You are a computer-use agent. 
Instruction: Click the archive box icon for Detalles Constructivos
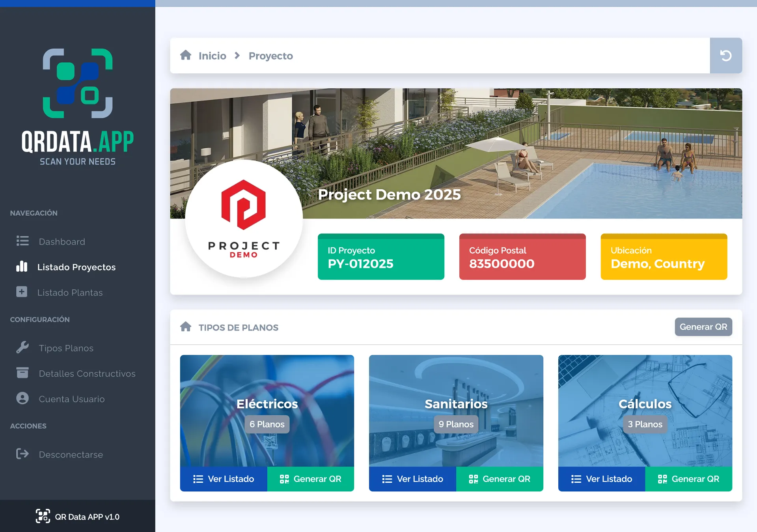click(22, 373)
